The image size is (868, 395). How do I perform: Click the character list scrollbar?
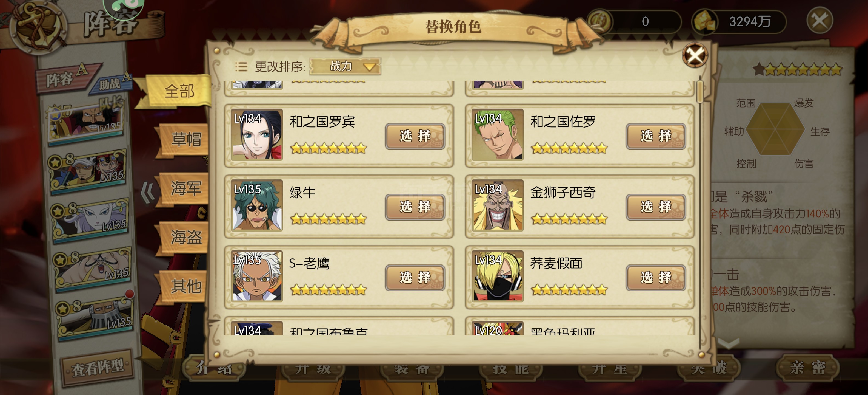click(700, 90)
